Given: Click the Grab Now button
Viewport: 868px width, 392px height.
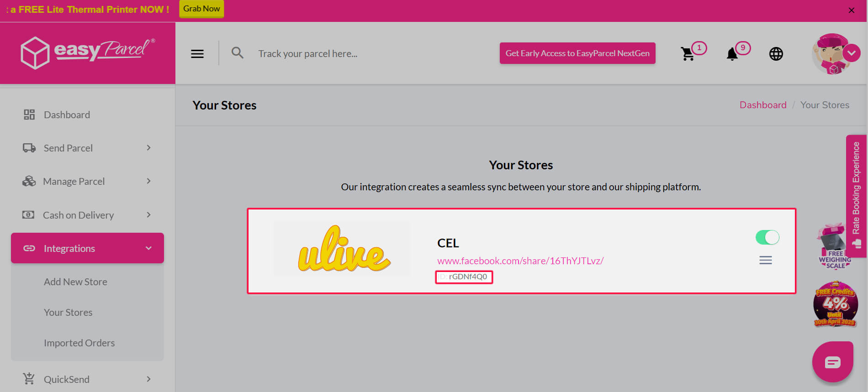Looking at the screenshot, I should click(x=201, y=9).
